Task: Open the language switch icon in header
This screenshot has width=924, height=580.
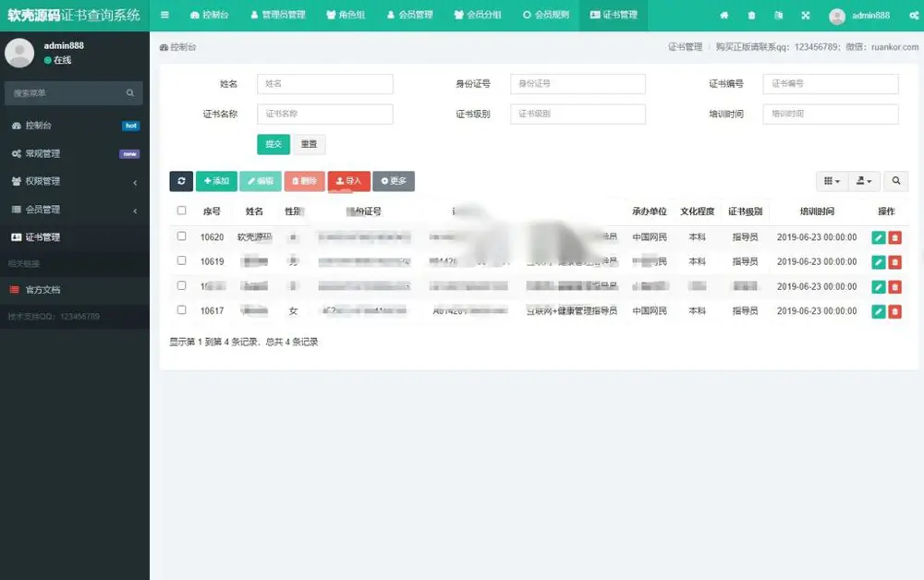Action: (778, 16)
